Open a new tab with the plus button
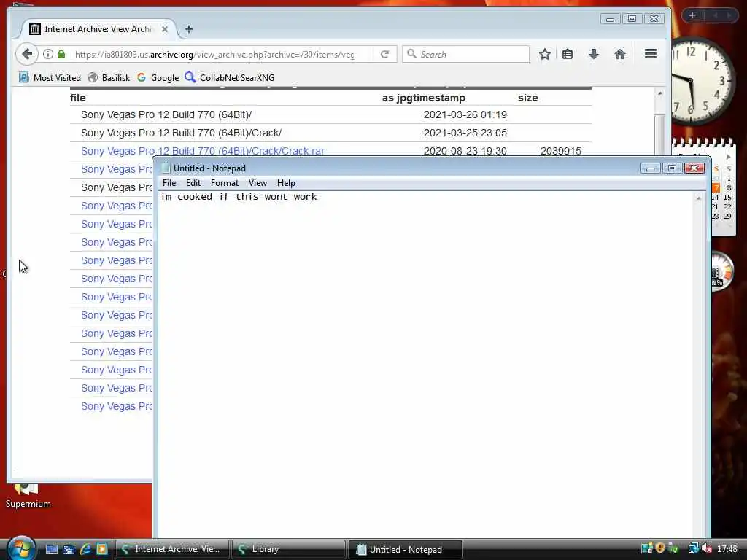The width and height of the screenshot is (747, 560). (x=189, y=29)
